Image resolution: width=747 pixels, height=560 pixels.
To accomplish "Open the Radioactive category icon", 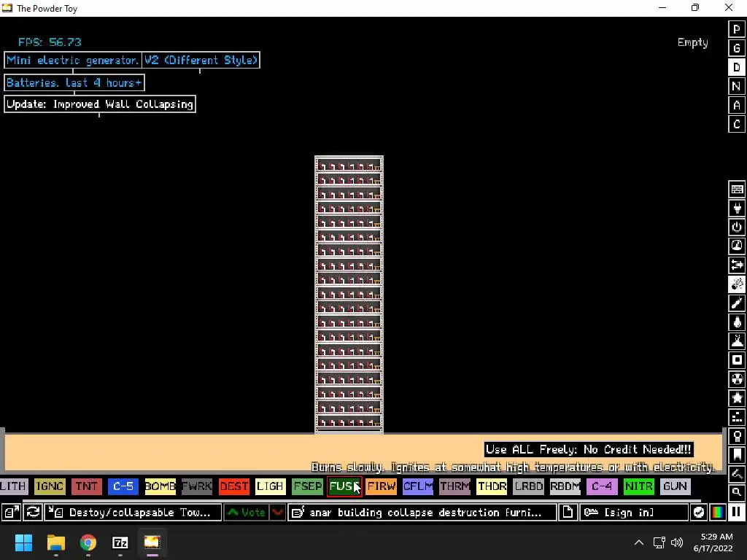I will (737, 379).
